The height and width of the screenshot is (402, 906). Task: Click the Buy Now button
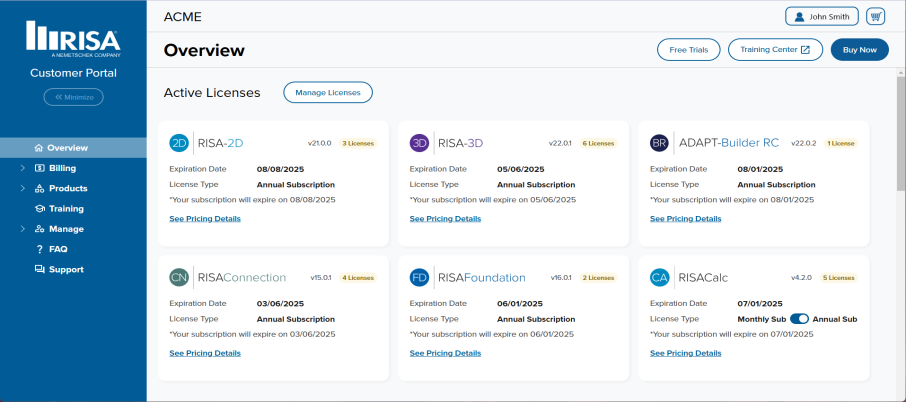coord(860,50)
